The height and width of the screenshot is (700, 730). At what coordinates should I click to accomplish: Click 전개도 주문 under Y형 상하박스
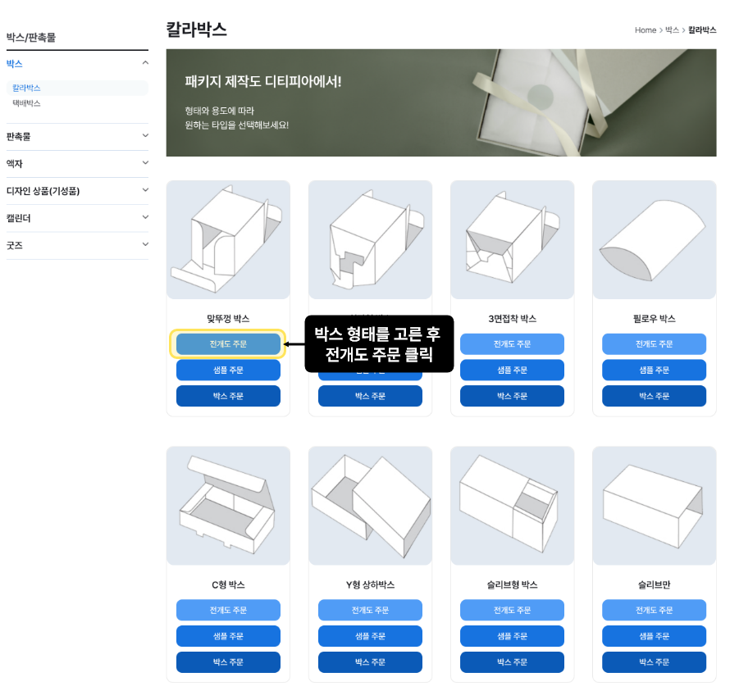(370, 610)
